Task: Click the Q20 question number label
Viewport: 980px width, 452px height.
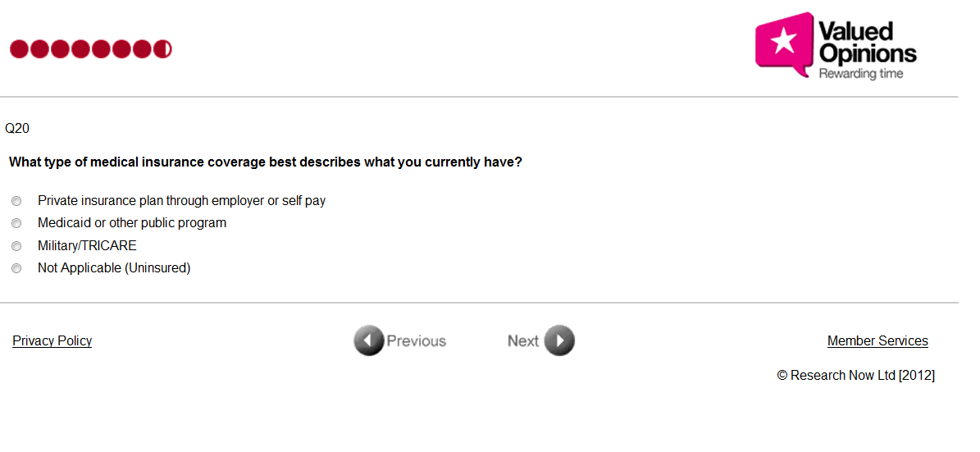Action: 17,129
